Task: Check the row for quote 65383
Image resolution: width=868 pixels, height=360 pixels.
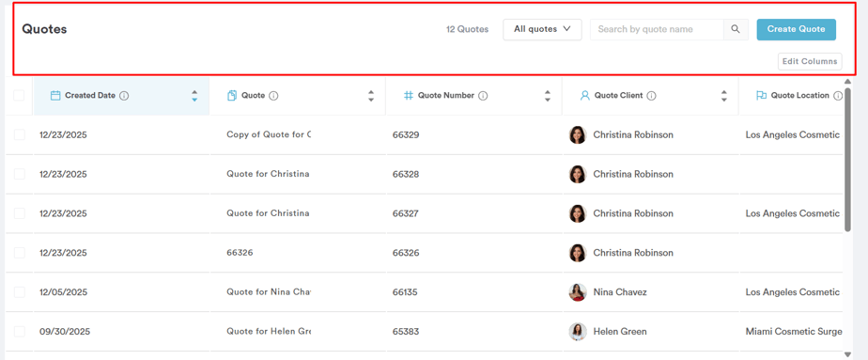Action: pyautogui.click(x=20, y=331)
